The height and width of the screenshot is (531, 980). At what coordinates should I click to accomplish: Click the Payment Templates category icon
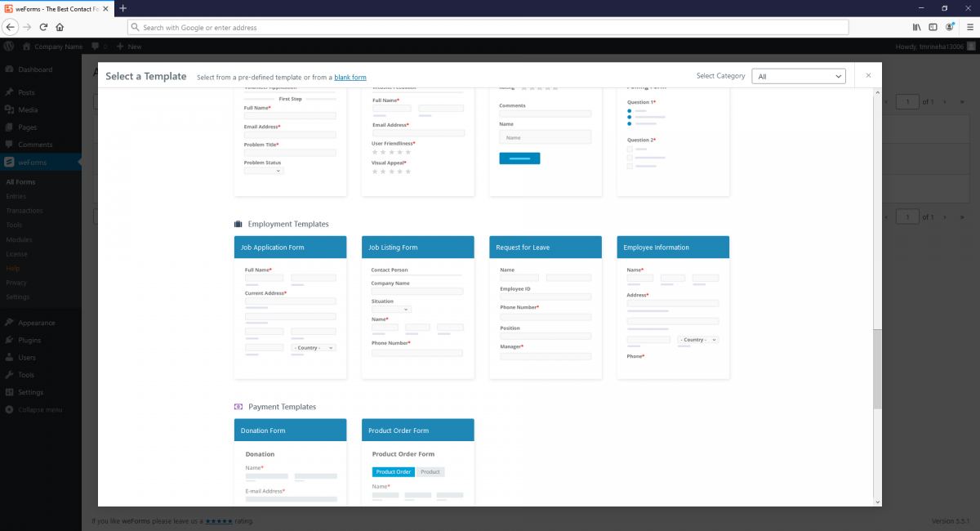[x=238, y=406]
